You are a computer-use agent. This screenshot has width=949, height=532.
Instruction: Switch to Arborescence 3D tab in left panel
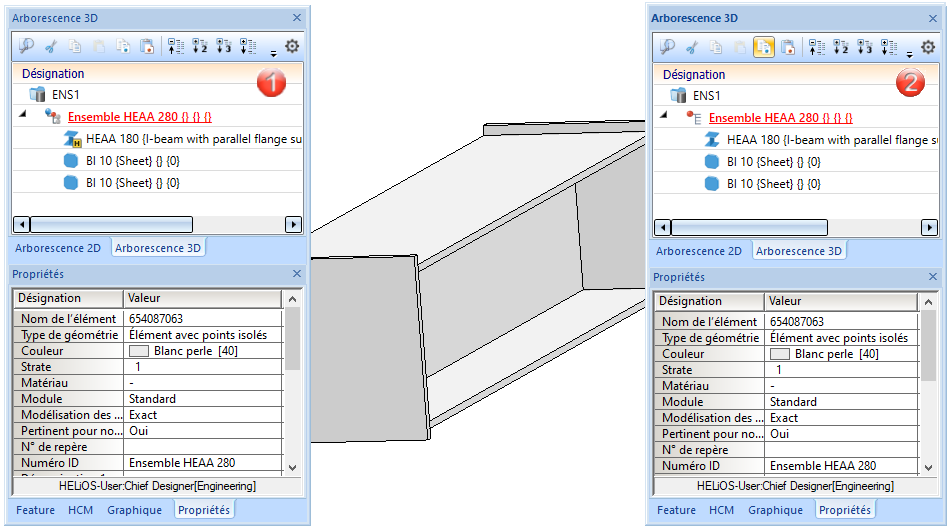pos(158,248)
